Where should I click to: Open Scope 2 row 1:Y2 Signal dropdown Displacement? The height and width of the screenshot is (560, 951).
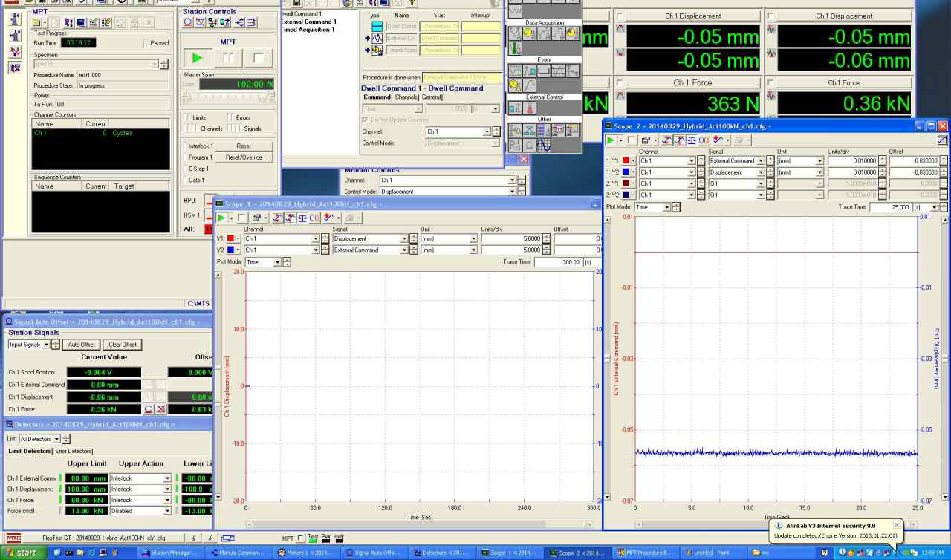tap(760, 172)
